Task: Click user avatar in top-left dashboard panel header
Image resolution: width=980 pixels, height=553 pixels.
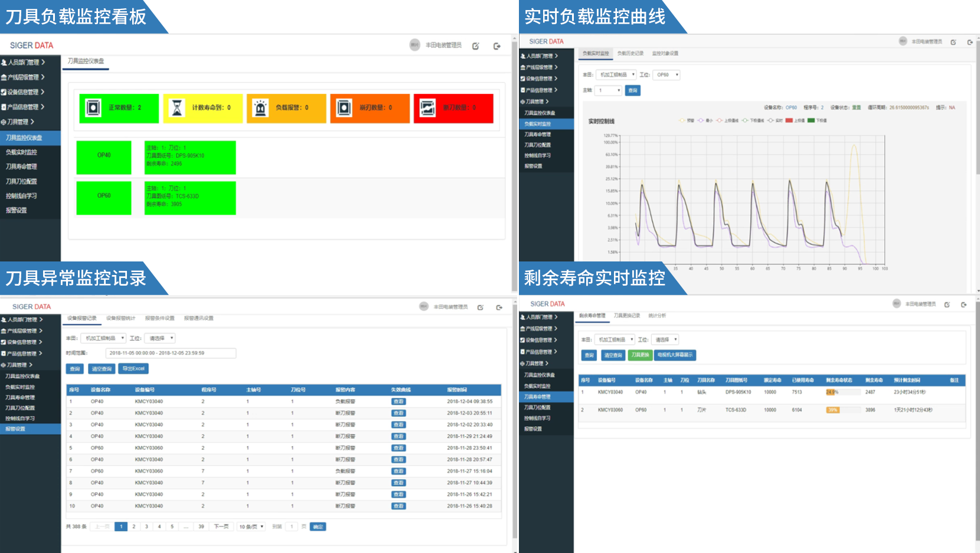Action: pyautogui.click(x=415, y=45)
